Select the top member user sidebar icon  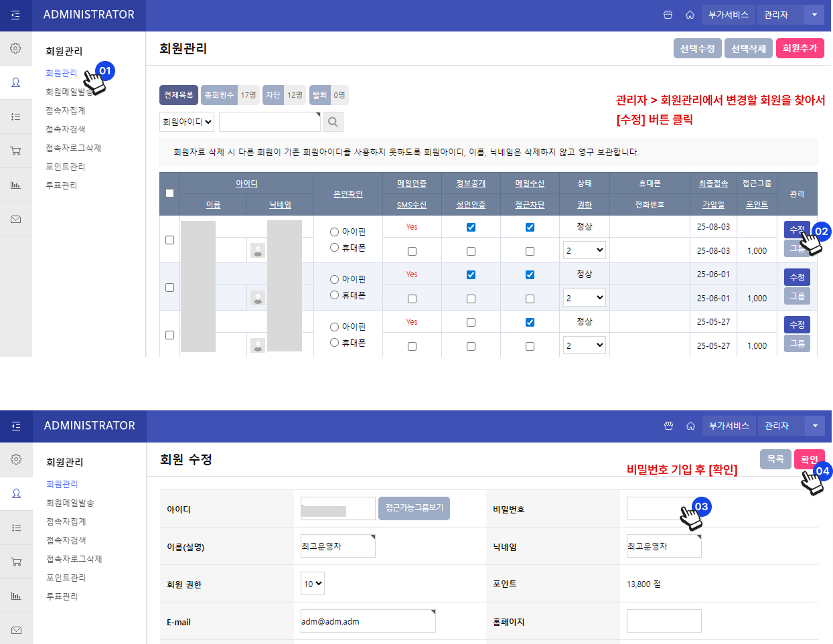click(15, 82)
